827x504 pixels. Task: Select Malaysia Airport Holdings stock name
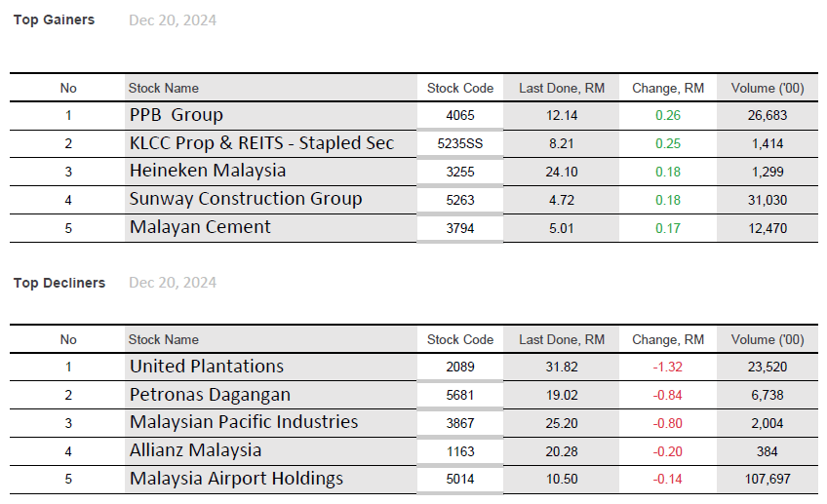(x=236, y=479)
